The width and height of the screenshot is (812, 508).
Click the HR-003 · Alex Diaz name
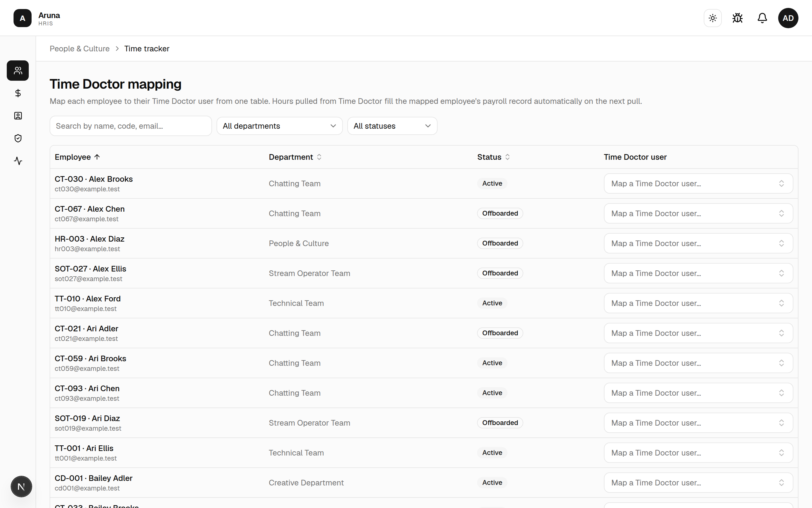tap(90, 239)
